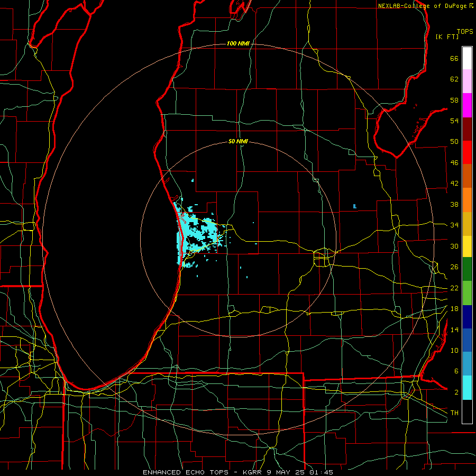Click the gold 34 kft legend swatch
Viewport: 476px width, 476px height.
(x=467, y=224)
